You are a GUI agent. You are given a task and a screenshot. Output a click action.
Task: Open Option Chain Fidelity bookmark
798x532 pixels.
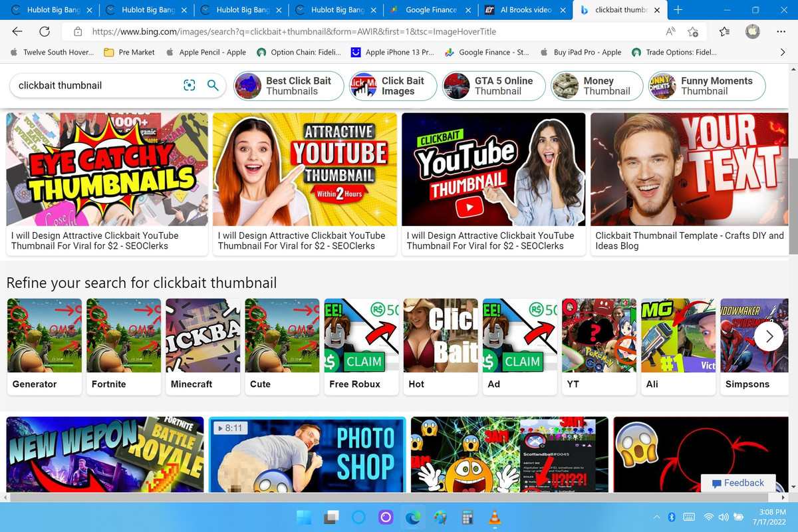click(x=299, y=52)
